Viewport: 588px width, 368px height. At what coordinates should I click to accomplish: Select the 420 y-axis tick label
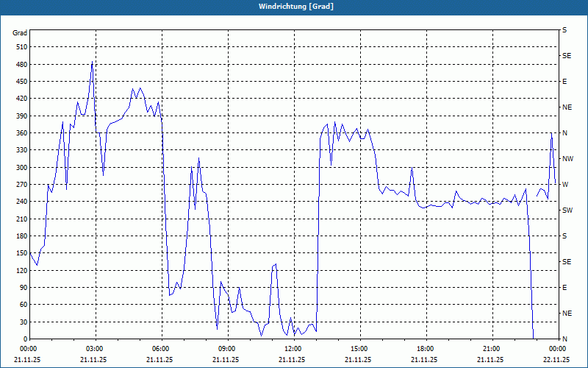22,99
